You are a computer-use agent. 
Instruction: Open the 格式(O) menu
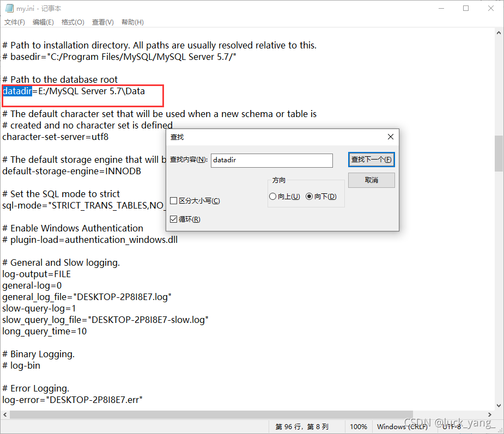(x=72, y=22)
